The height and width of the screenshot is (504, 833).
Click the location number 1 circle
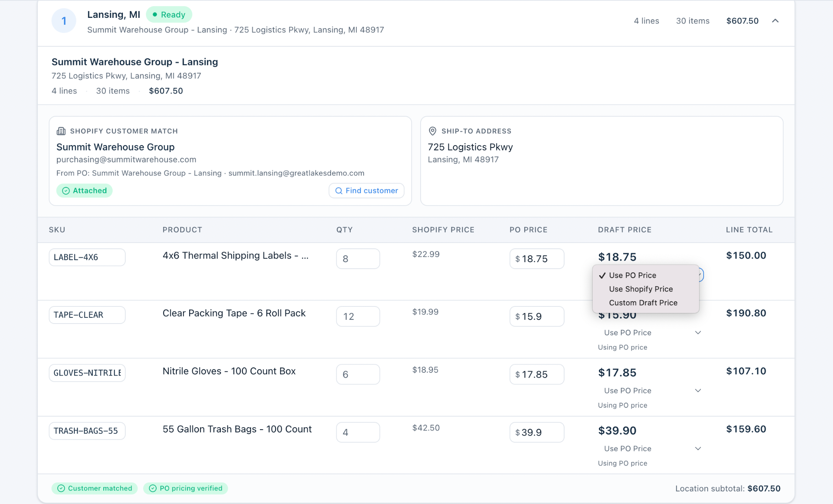point(64,21)
